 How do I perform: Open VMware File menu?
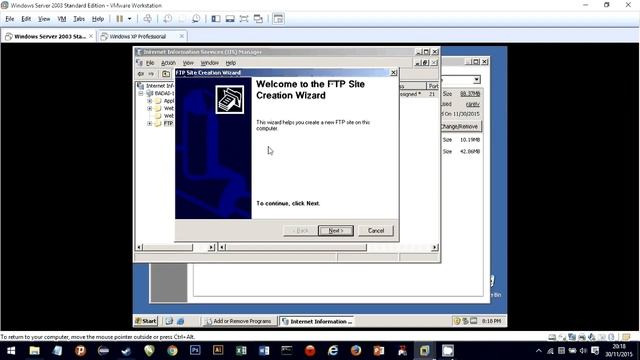click(x=9, y=19)
